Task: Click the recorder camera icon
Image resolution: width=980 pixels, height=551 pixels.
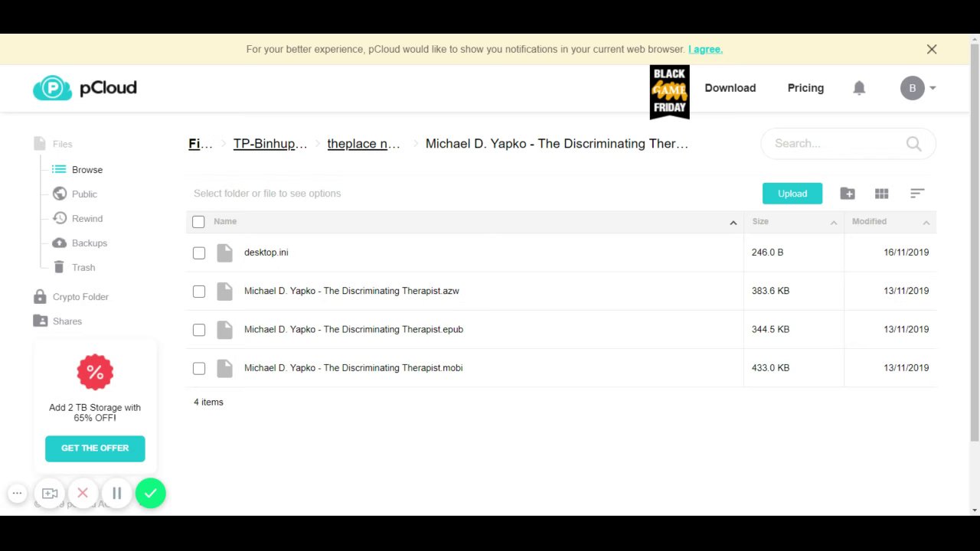Action: coord(50,494)
